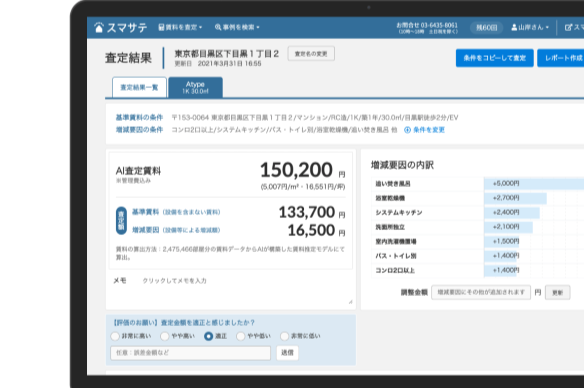
Task: Click the レポート作成 button
Action: pyautogui.click(x=562, y=58)
